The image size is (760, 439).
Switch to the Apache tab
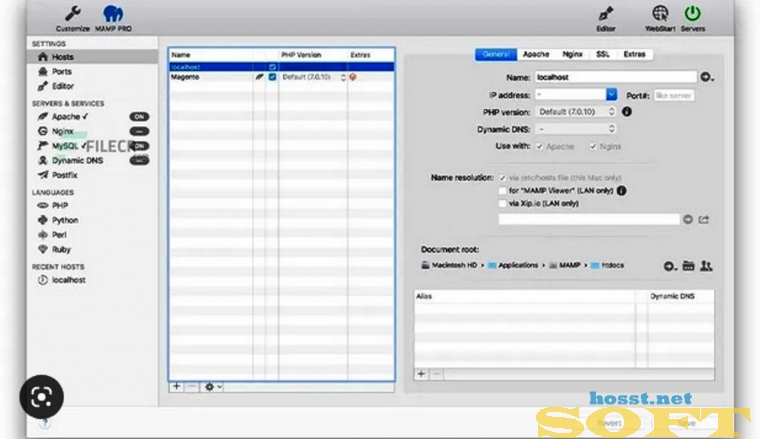[536, 54]
